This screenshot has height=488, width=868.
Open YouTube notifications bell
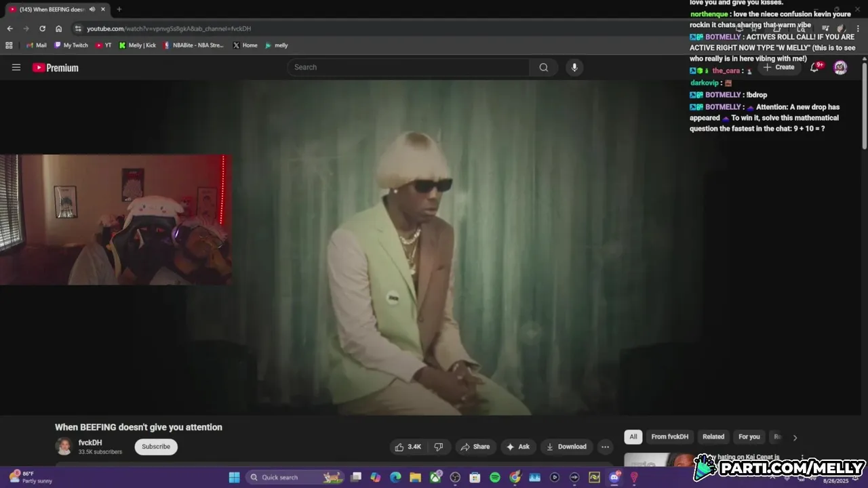[815, 67]
